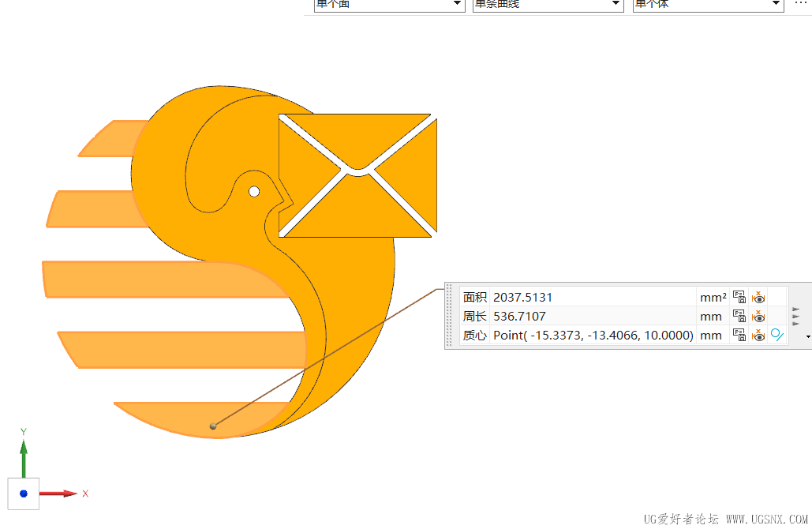Viewport: 812px width, 529px height.
Task: Open the toolbar overflow ellipsis menu
Action: coord(801,3)
